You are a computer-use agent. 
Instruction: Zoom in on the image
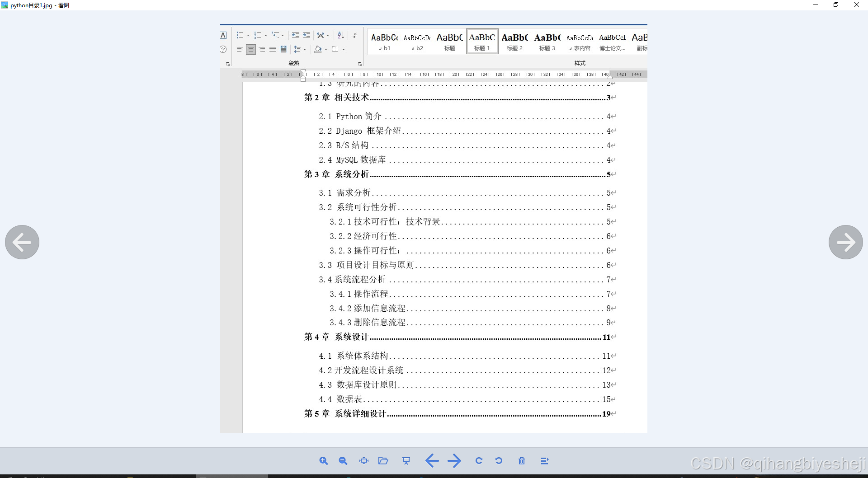tap(324, 460)
